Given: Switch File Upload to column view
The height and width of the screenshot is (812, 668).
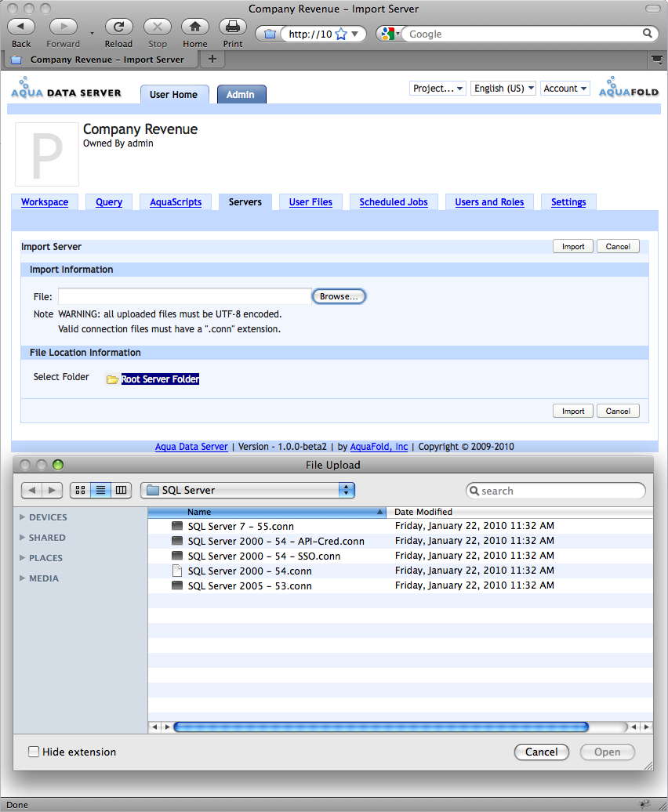Looking at the screenshot, I should (x=121, y=490).
